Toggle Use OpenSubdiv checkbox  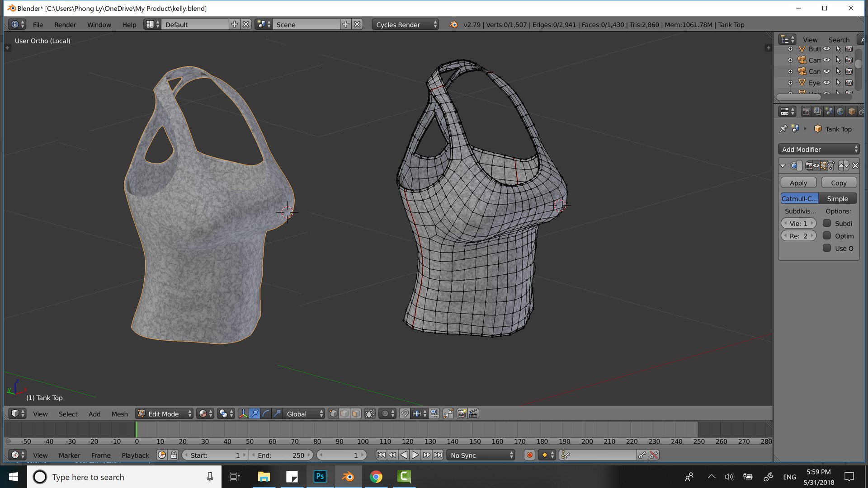point(827,248)
